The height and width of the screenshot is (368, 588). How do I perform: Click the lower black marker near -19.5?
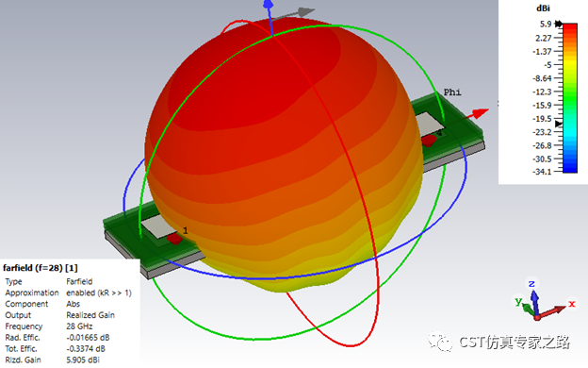[559, 124]
